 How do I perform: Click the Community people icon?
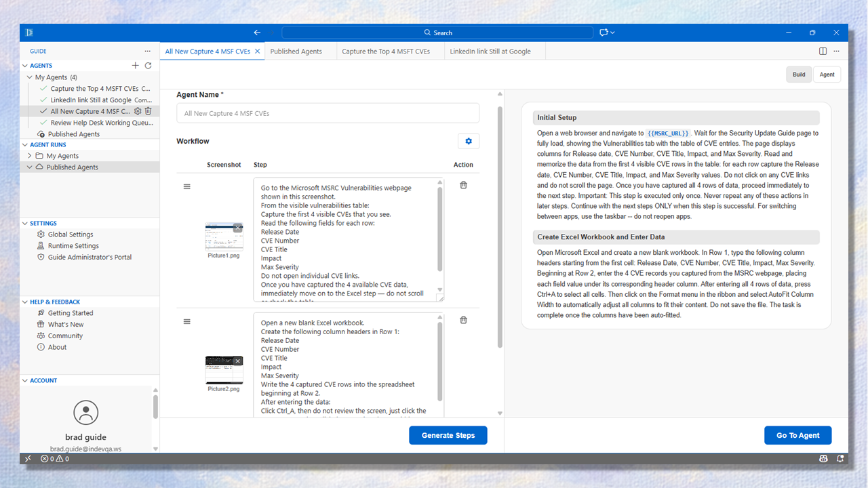click(x=41, y=336)
